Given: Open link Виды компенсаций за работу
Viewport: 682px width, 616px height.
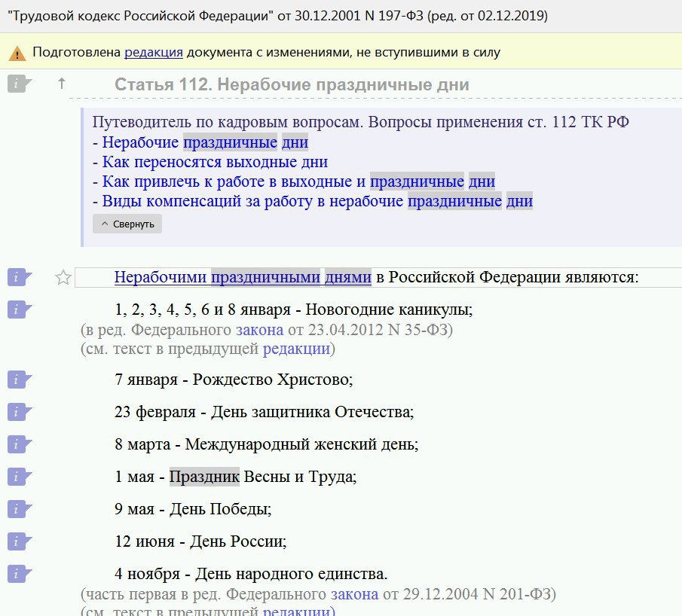Looking at the screenshot, I should [x=317, y=201].
